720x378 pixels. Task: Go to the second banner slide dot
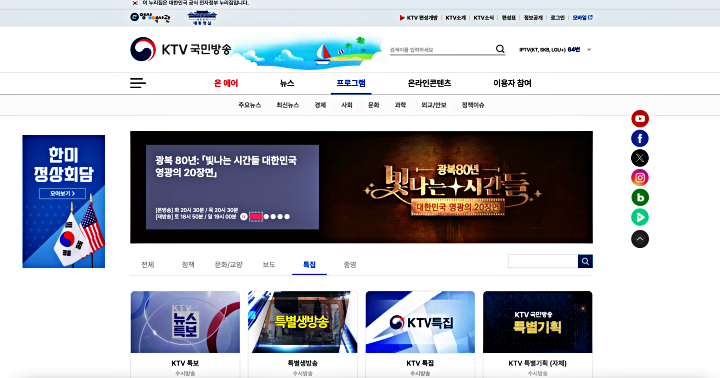266,217
